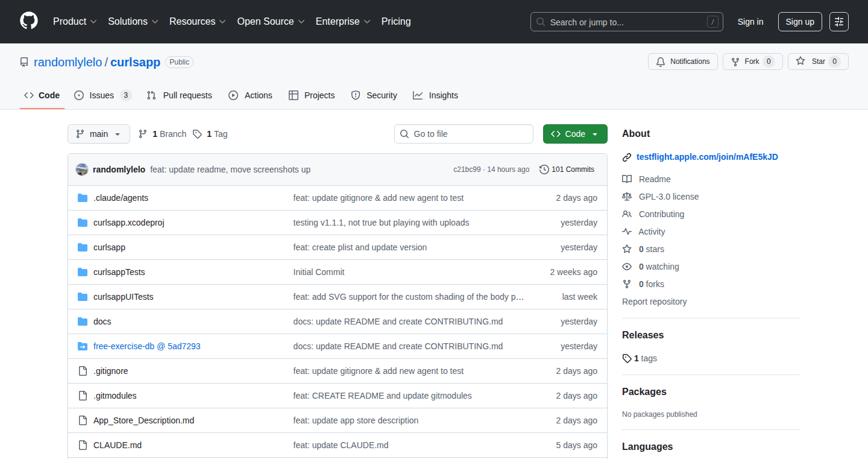Click the tag icon beside 1 Tag

[x=197, y=134]
